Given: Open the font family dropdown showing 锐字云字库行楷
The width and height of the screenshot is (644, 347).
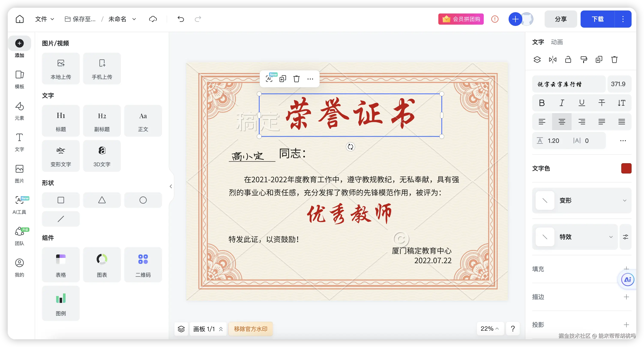Looking at the screenshot, I should pos(569,84).
